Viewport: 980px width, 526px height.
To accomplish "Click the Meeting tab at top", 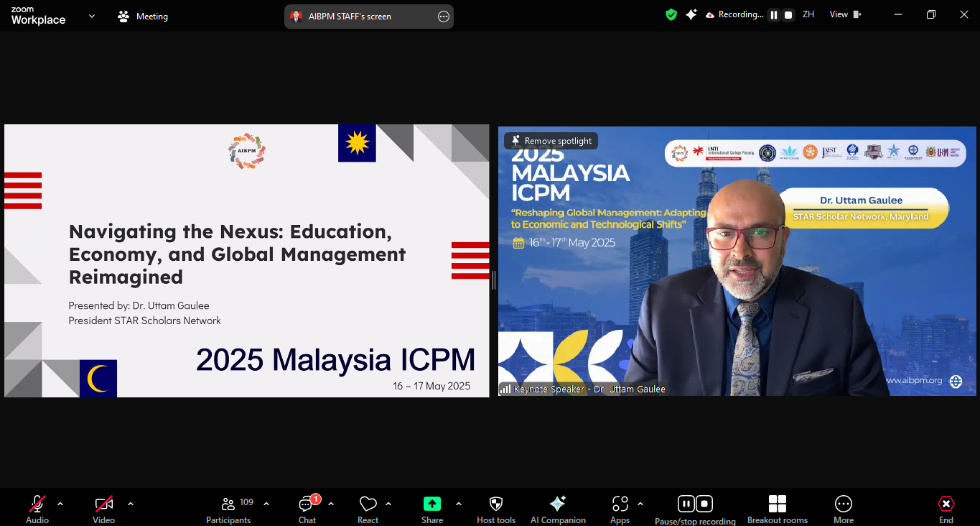I will [x=143, y=16].
